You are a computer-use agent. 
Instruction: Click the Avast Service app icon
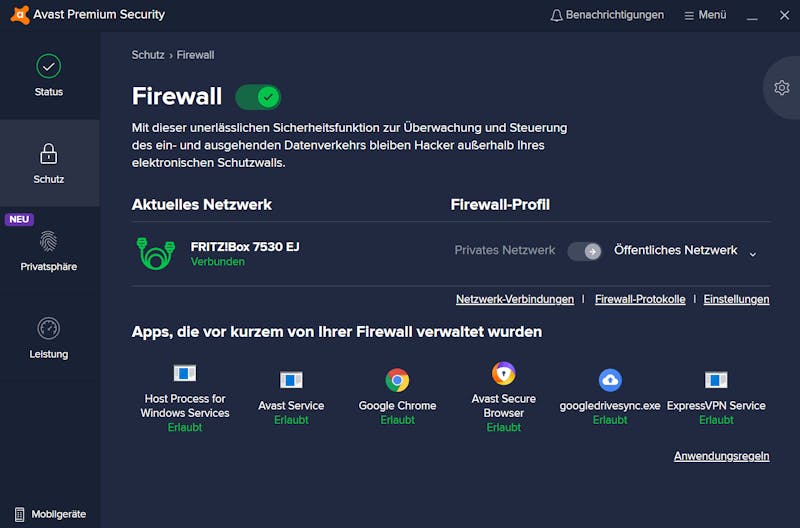[x=291, y=380]
